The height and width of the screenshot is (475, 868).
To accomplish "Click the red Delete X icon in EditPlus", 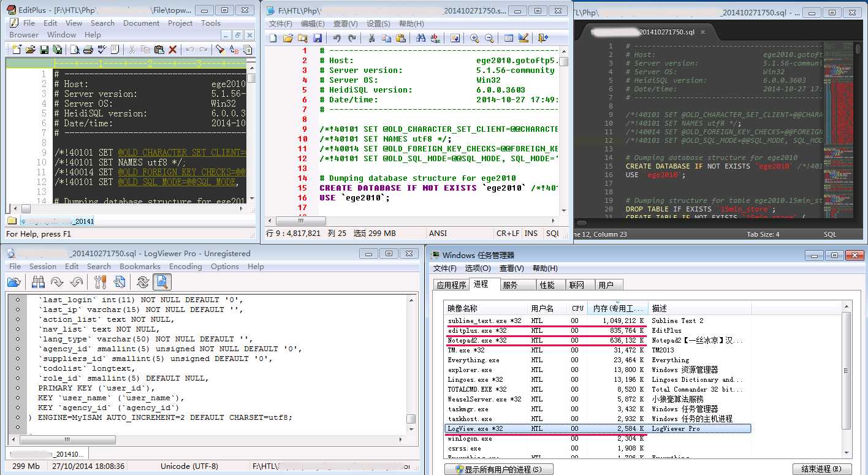I will 172,50.
